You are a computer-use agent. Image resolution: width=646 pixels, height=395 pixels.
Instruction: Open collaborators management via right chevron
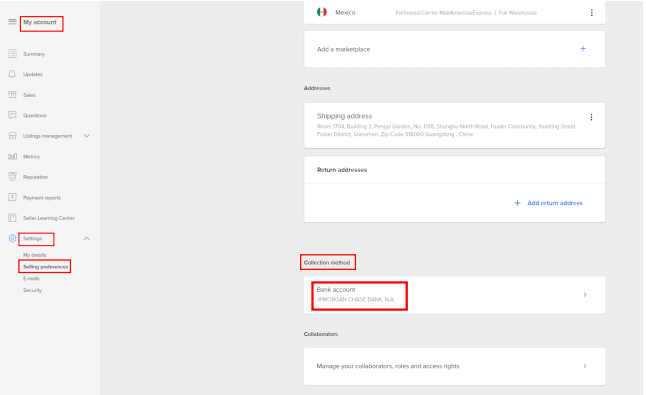585,366
